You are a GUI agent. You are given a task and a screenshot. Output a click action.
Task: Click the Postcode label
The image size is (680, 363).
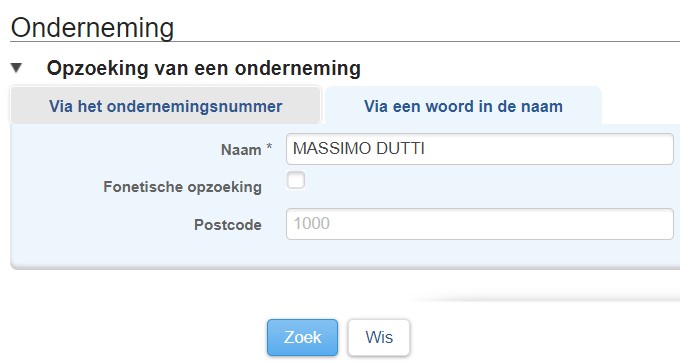pos(228,225)
